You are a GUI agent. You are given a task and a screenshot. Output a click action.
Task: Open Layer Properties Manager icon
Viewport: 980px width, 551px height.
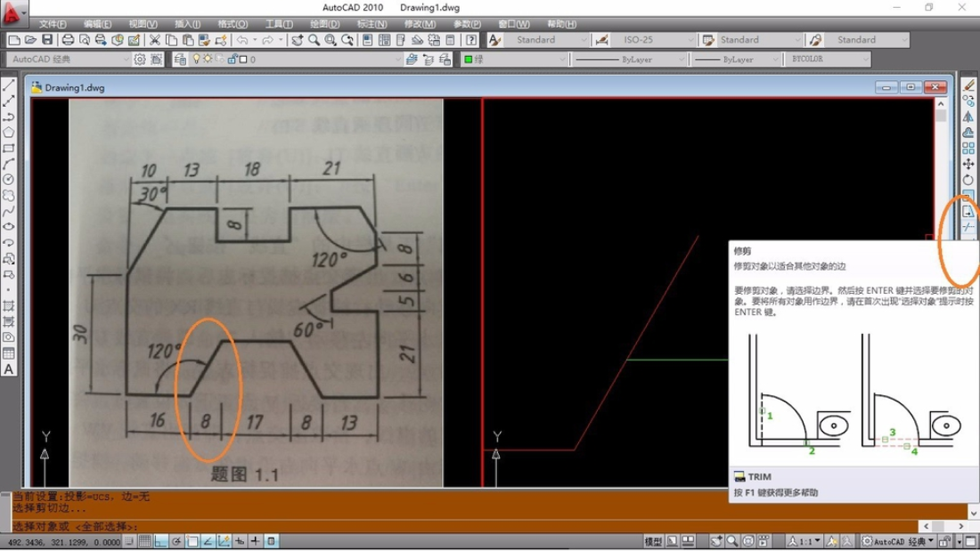pos(180,60)
